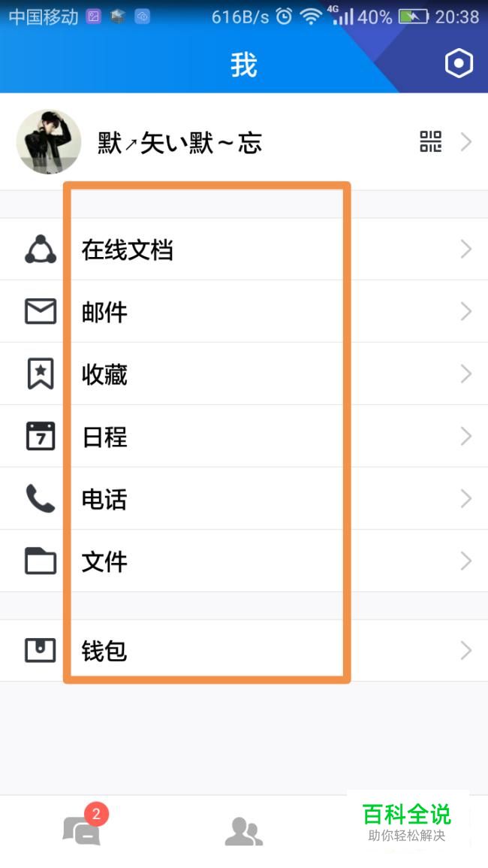The height and width of the screenshot is (868, 488).
Task: Tap the online documents triangle icon
Action: (41, 249)
